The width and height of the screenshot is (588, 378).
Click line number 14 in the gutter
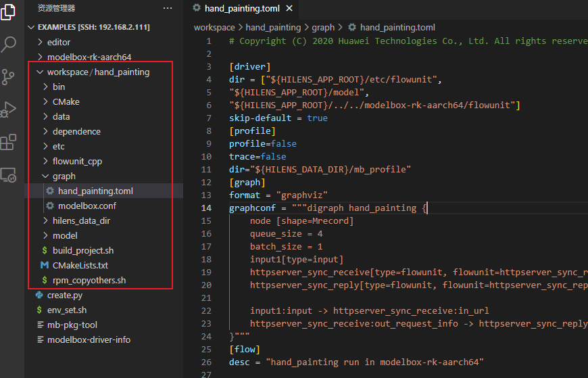pos(207,208)
